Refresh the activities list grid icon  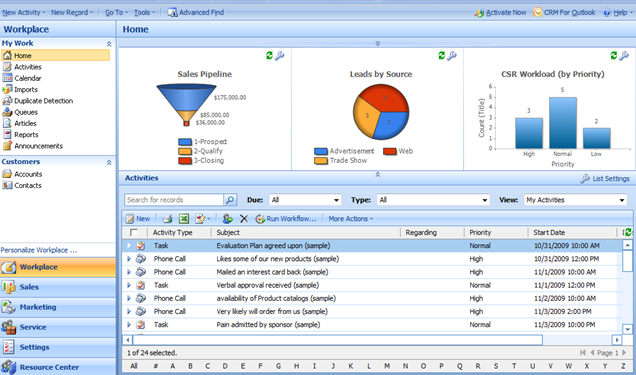pyautogui.click(x=628, y=232)
